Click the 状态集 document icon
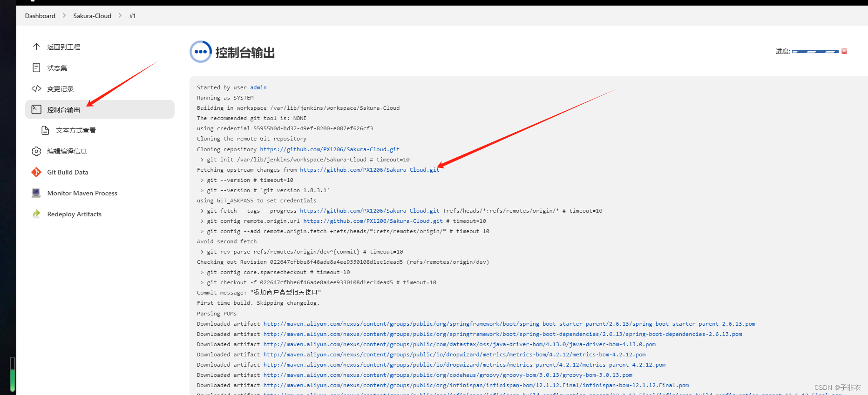This screenshot has height=395, width=868. (36, 67)
